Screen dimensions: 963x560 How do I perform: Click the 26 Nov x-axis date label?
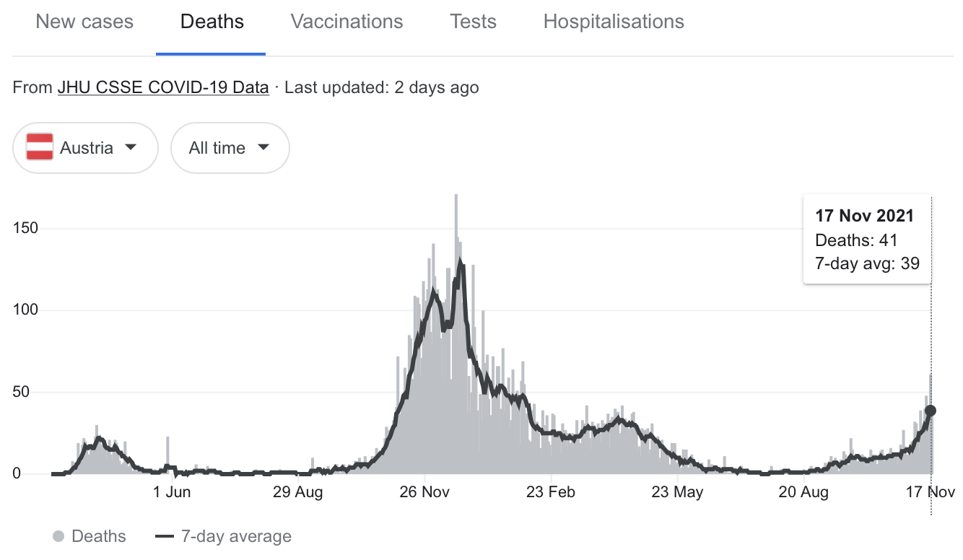click(424, 493)
